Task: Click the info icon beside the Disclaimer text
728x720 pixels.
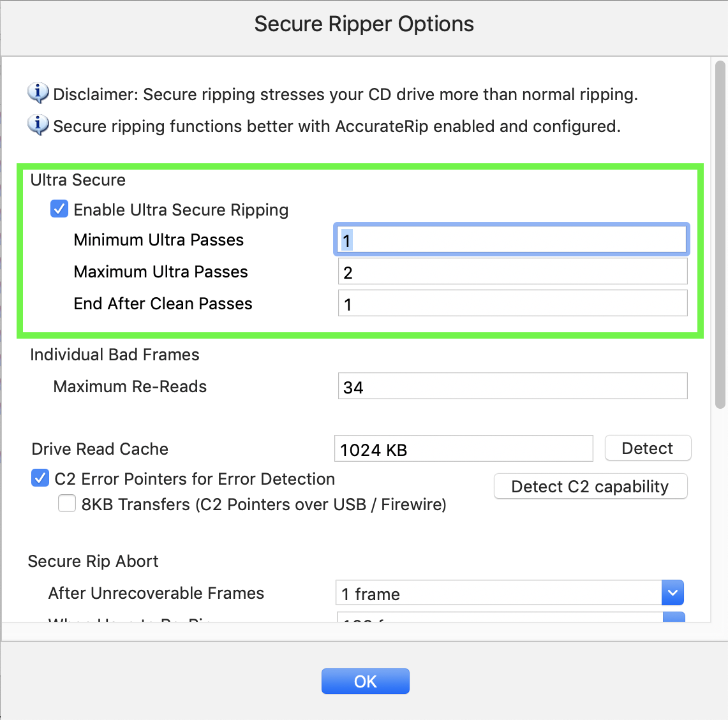Action: coord(38,93)
